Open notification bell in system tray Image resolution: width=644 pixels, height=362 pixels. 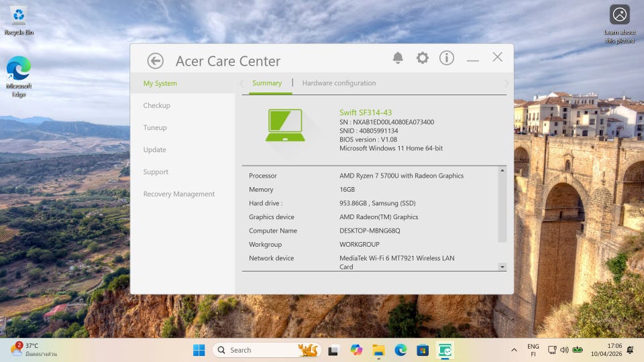pyautogui.click(x=630, y=350)
